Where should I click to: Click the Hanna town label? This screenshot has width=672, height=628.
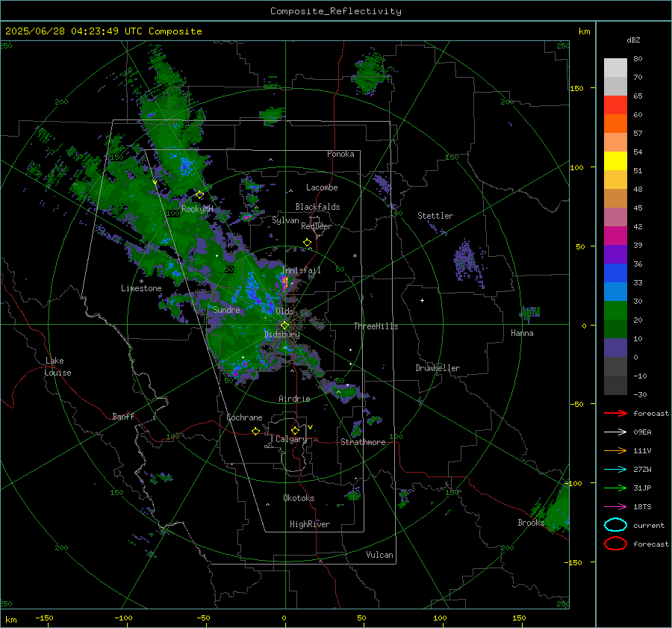522,333
